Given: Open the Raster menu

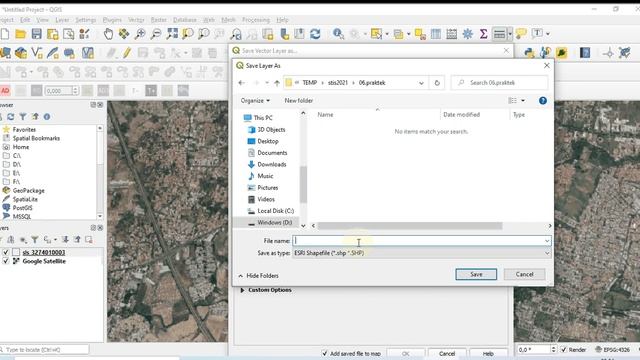Looking at the screenshot, I should tap(159, 20).
